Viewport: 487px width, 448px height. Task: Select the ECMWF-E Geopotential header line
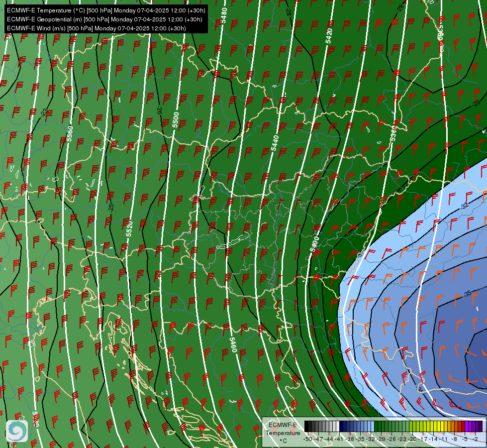[104, 19]
